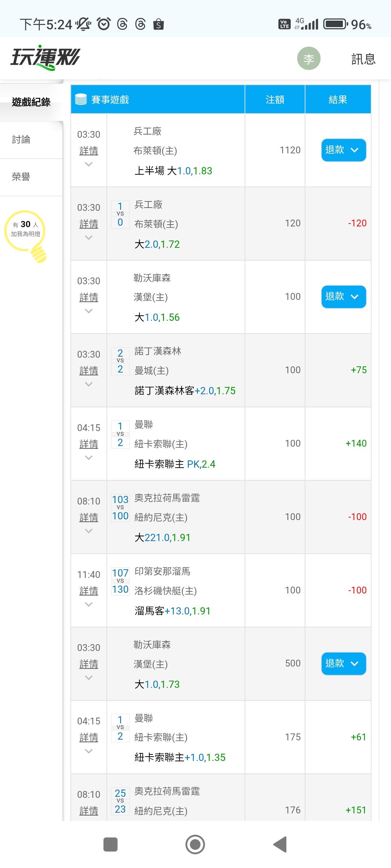Open 退款 dropdown for 兵工廠 1120 bet

(x=343, y=150)
